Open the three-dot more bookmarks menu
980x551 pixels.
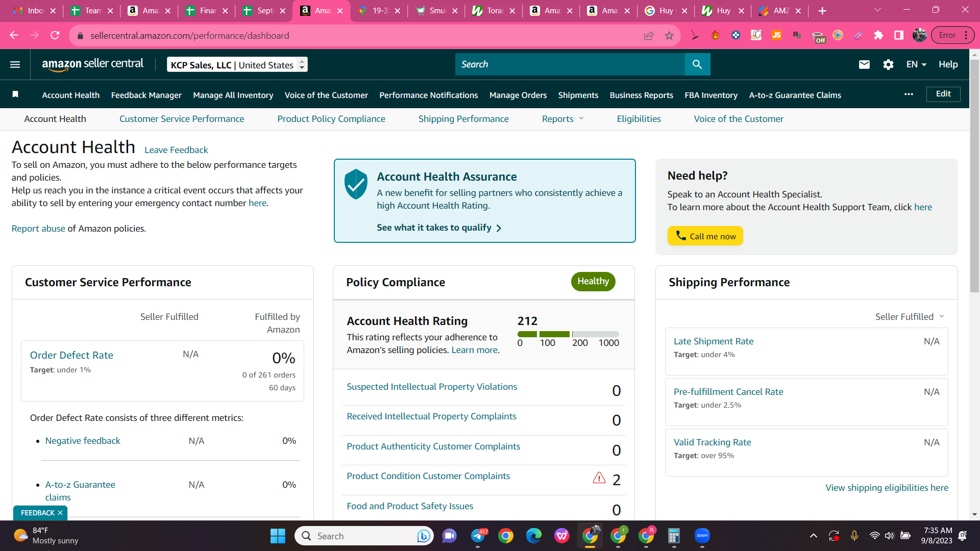coord(909,94)
